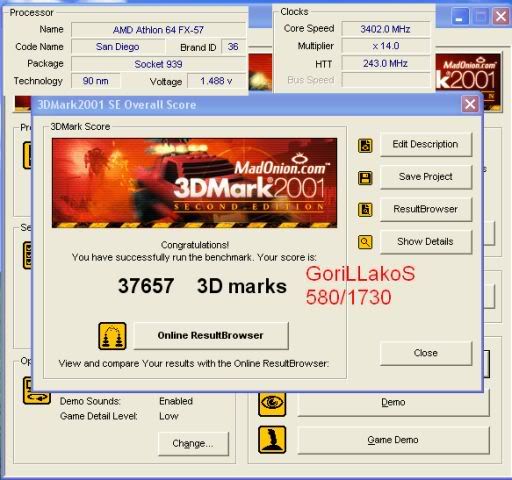Click the 37657 score number
The height and width of the screenshot is (480, 512).
coord(146,286)
